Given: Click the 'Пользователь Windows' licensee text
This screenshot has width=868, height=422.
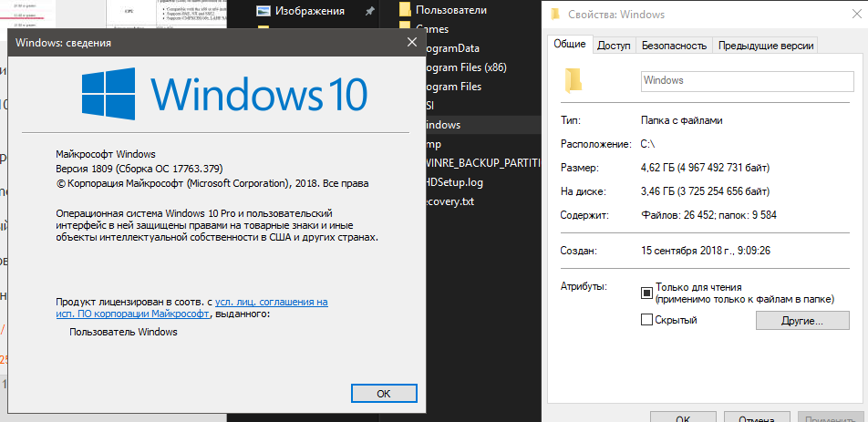Looking at the screenshot, I should [x=123, y=333].
